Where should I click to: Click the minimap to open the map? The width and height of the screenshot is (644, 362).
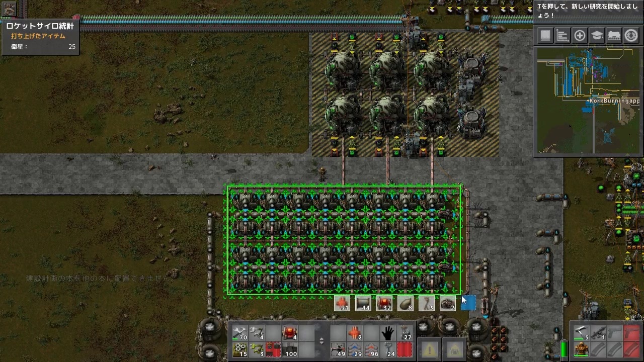[x=588, y=101]
